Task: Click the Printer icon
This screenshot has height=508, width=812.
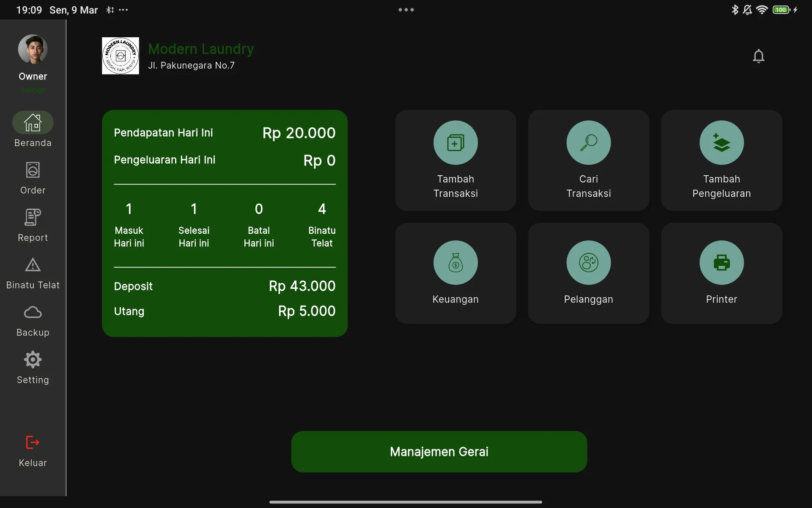Action: coord(721,262)
